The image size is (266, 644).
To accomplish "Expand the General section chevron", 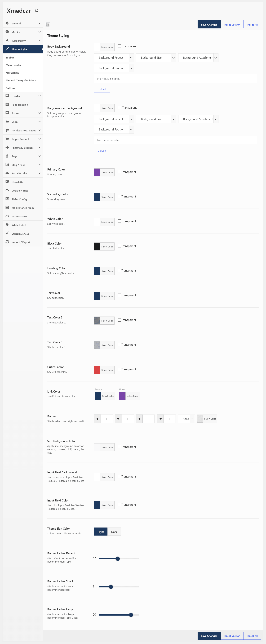I will point(40,23).
